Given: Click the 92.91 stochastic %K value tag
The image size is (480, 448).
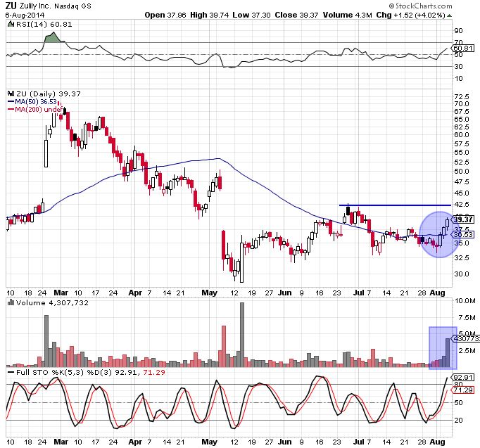Looking at the screenshot, I should point(463,377).
